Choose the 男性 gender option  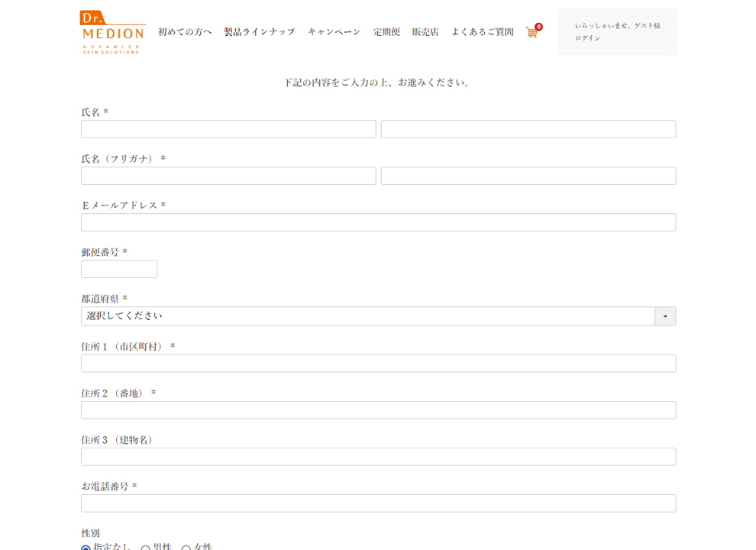pyautogui.click(x=146, y=548)
